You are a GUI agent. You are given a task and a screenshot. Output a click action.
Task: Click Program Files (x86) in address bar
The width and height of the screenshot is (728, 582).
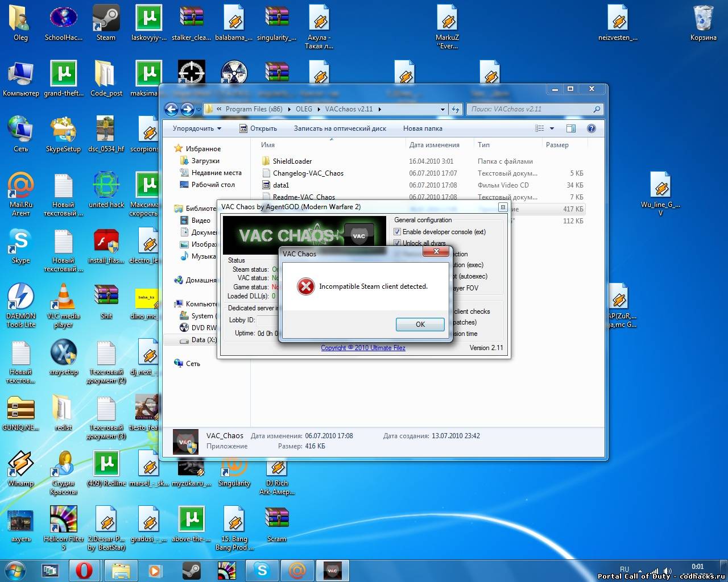point(254,109)
